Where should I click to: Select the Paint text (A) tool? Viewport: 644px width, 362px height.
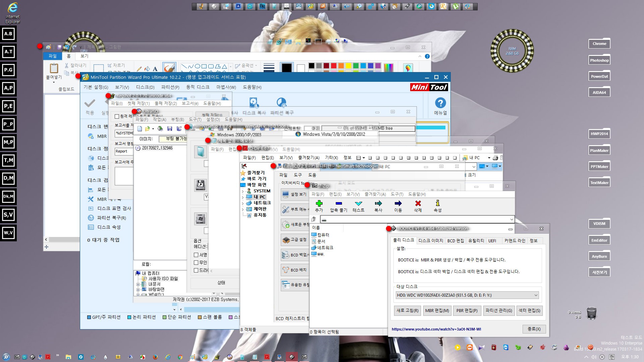[x=155, y=69]
